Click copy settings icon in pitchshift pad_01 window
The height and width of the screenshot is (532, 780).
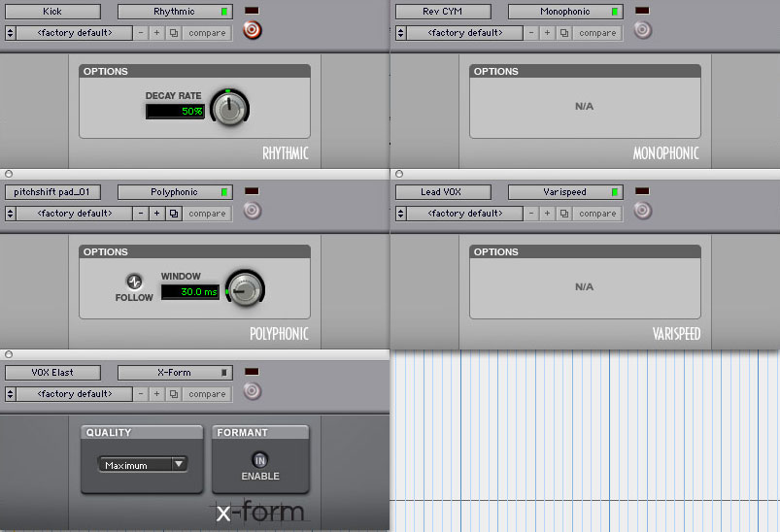pyautogui.click(x=174, y=214)
